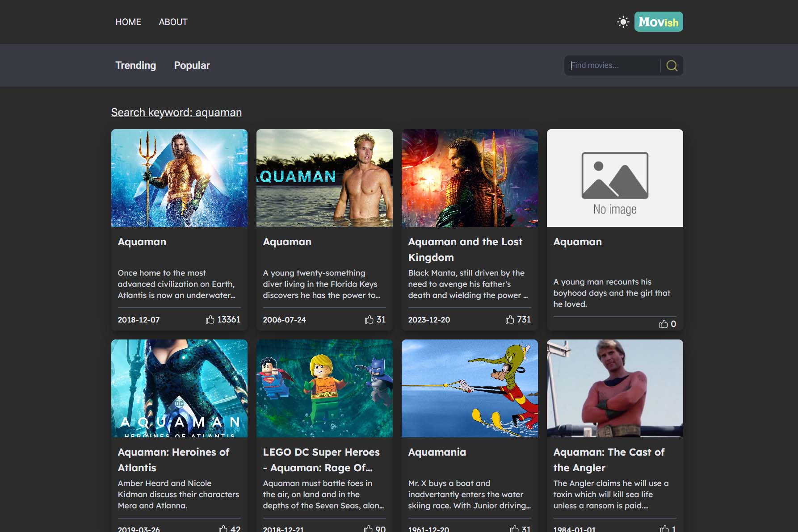This screenshot has height=532, width=798.
Task: Click the like count 731
Action: [x=524, y=319]
